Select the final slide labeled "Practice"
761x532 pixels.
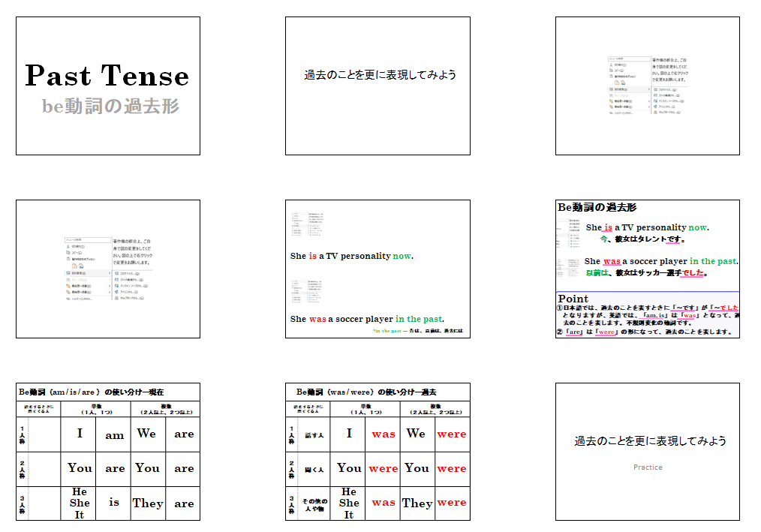click(x=648, y=452)
